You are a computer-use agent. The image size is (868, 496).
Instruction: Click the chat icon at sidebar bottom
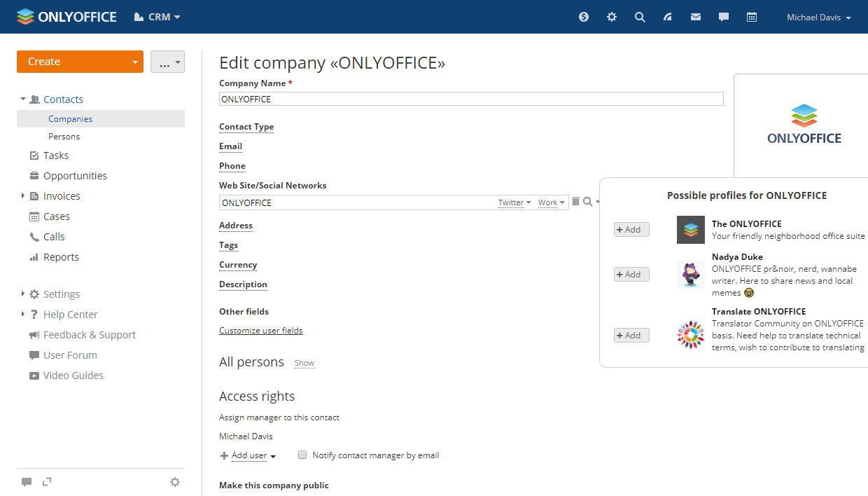[27, 482]
